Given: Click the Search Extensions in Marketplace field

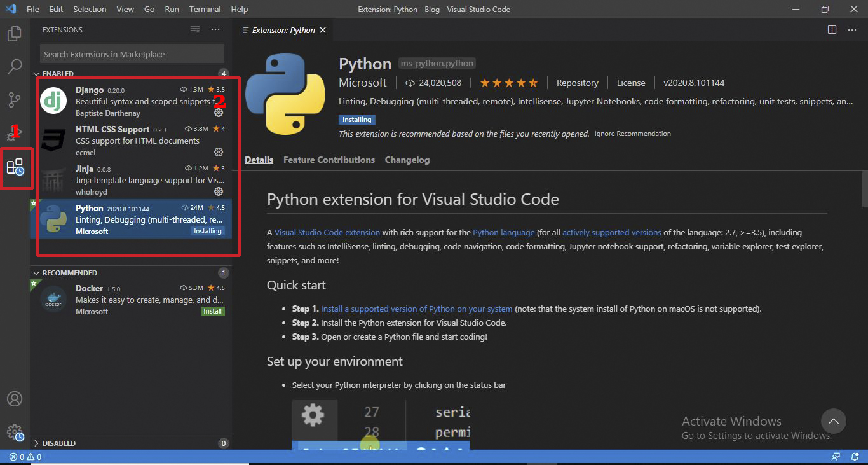Looking at the screenshot, I should (x=131, y=53).
